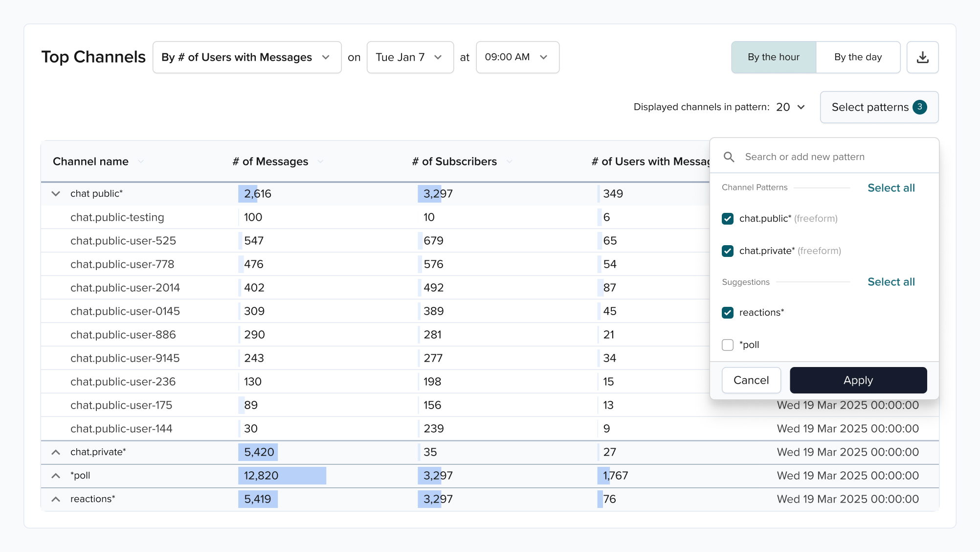
Task: Expand the chat.private* row chevron
Action: (56, 452)
